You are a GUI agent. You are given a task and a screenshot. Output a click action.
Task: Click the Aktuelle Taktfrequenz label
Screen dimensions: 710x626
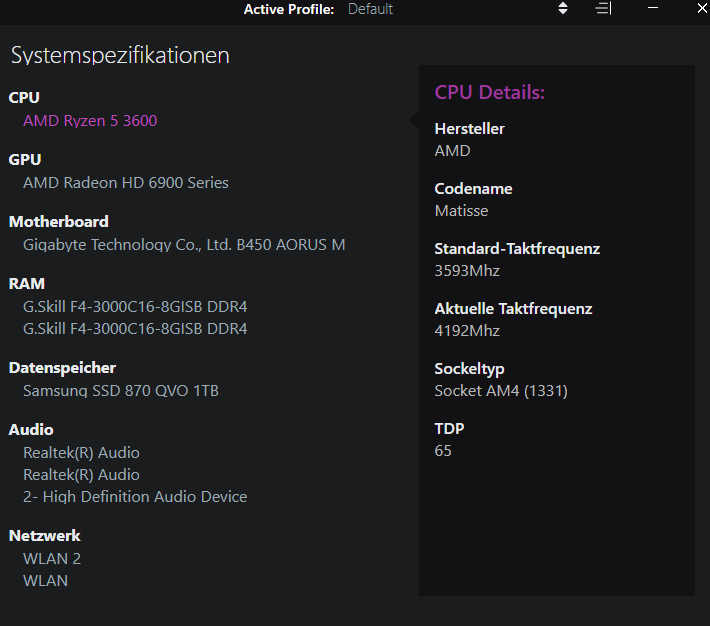513,308
